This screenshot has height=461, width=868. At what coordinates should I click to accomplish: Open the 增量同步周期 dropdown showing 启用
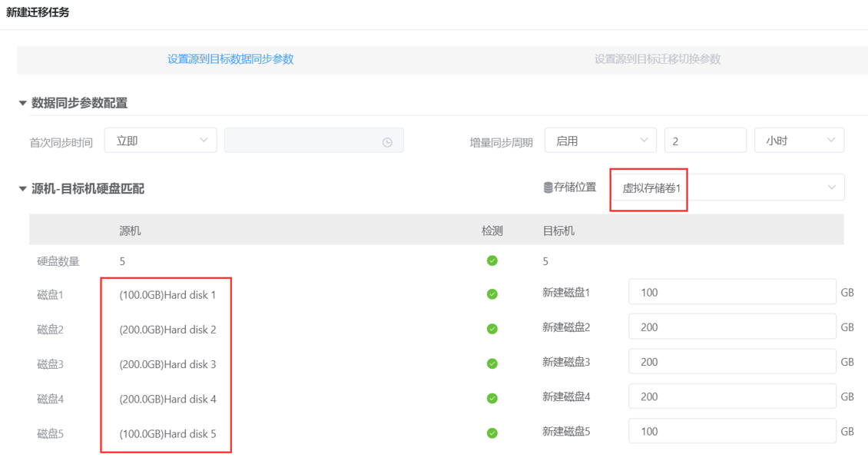(600, 141)
